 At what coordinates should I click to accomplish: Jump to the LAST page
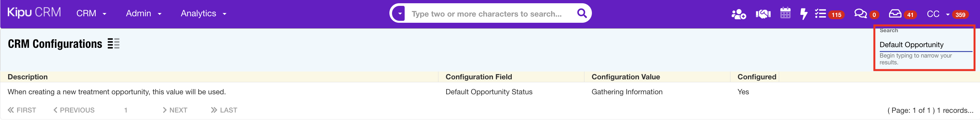[x=224, y=110]
